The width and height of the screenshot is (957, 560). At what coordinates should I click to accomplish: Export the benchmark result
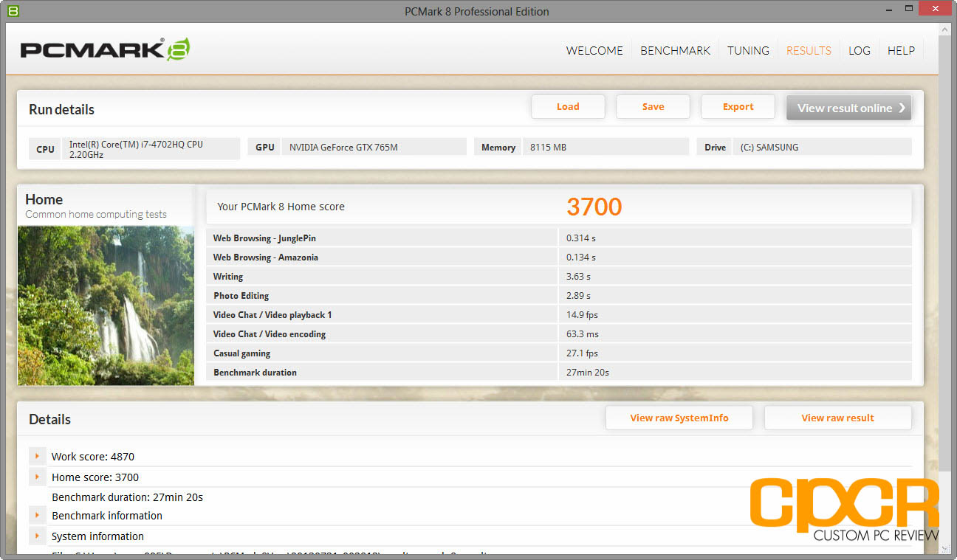point(738,107)
